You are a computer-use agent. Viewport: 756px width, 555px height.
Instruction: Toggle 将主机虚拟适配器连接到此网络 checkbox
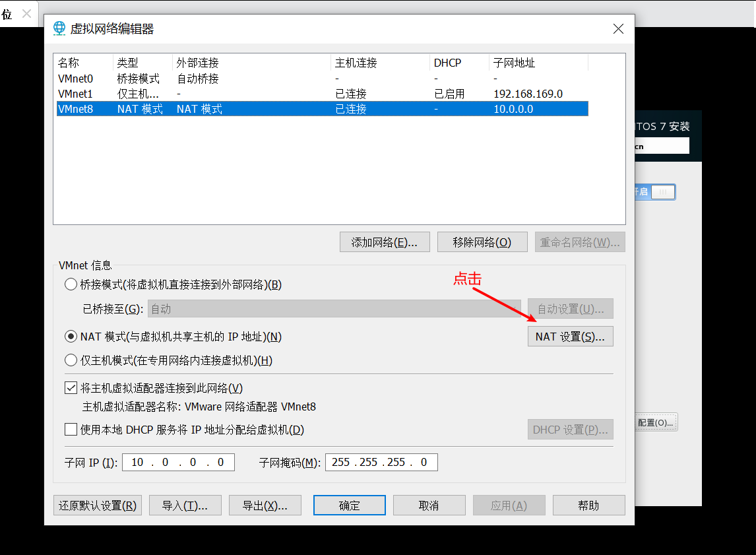point(71,387)
